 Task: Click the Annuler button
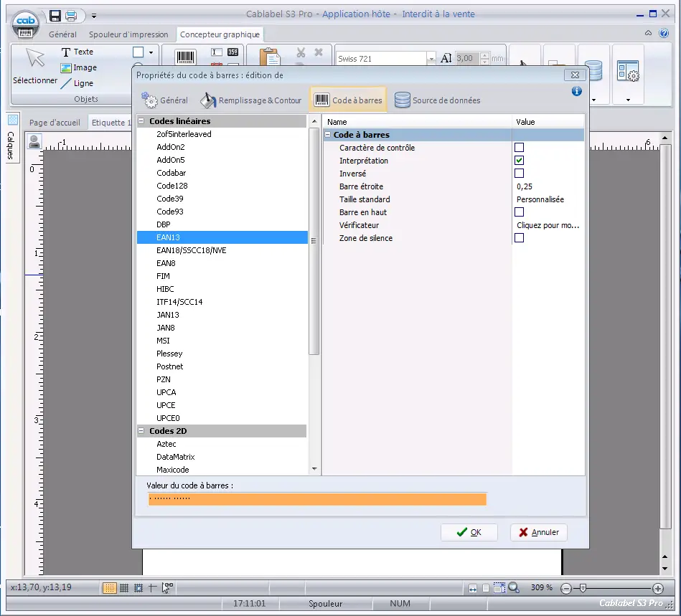[538, 532]
